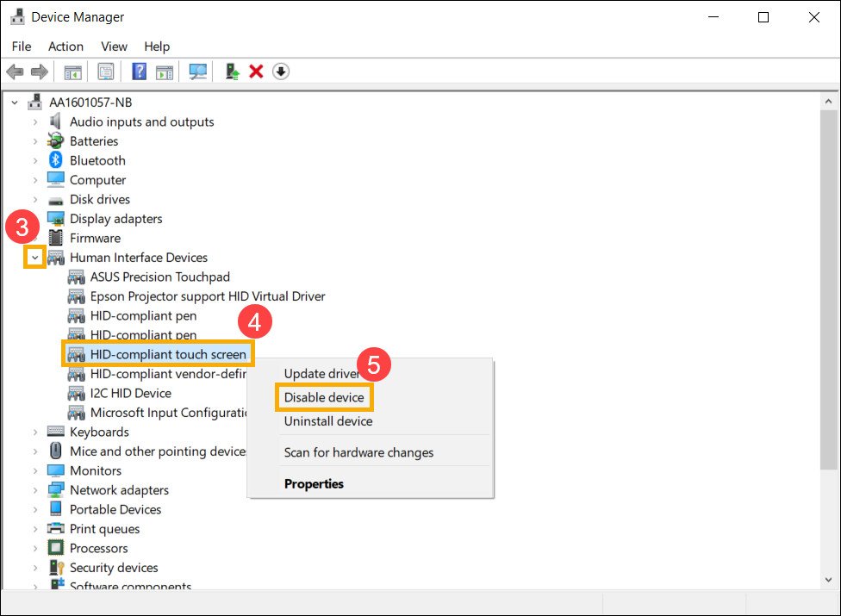Collapse the Human Interface Devices category
The height and width of the screenshot is (616, 841).
[34, 258]
